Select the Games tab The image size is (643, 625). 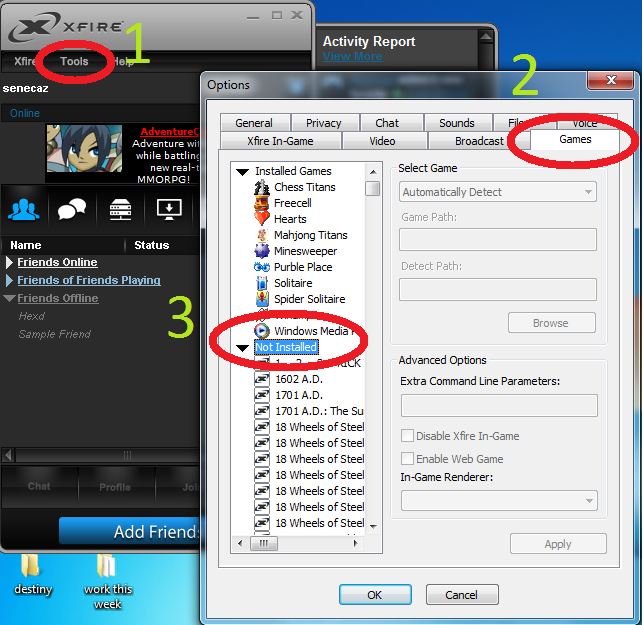click(x=575, y=139)
